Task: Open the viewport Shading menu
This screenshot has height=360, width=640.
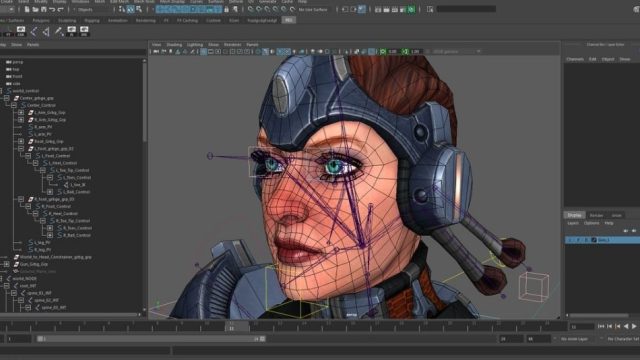Action: 174,44
